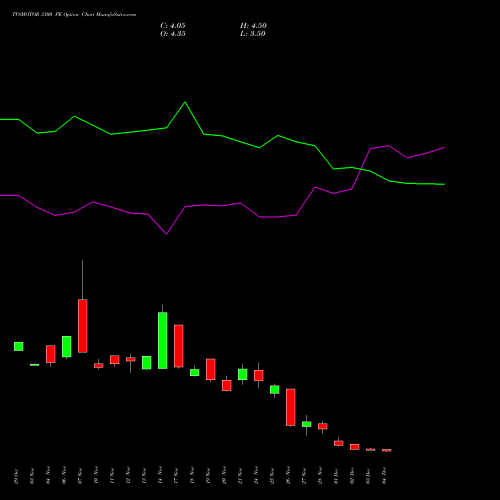Click the '26 Nov' date label
500x500 pixels.
click(x=288, y=476)
